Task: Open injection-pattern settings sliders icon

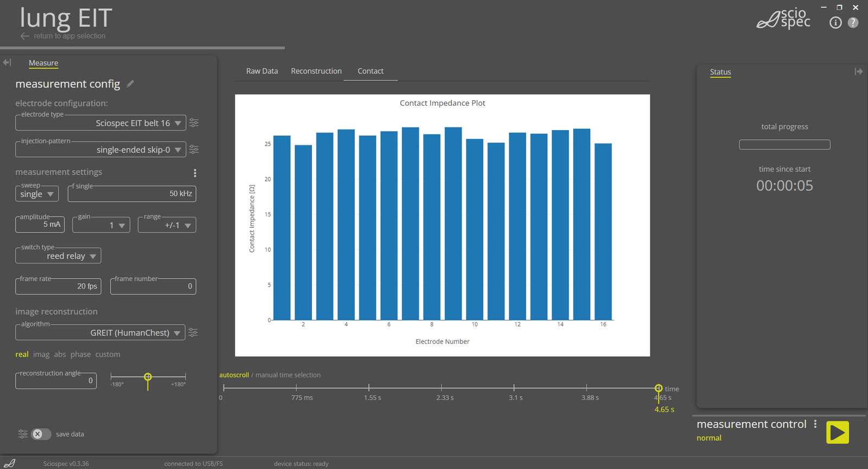Action: click(x=194, y=150)
